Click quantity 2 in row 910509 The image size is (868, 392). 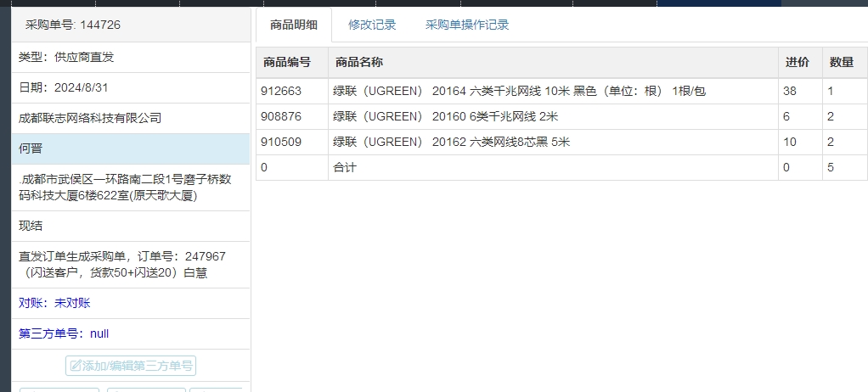click(845, 142)
